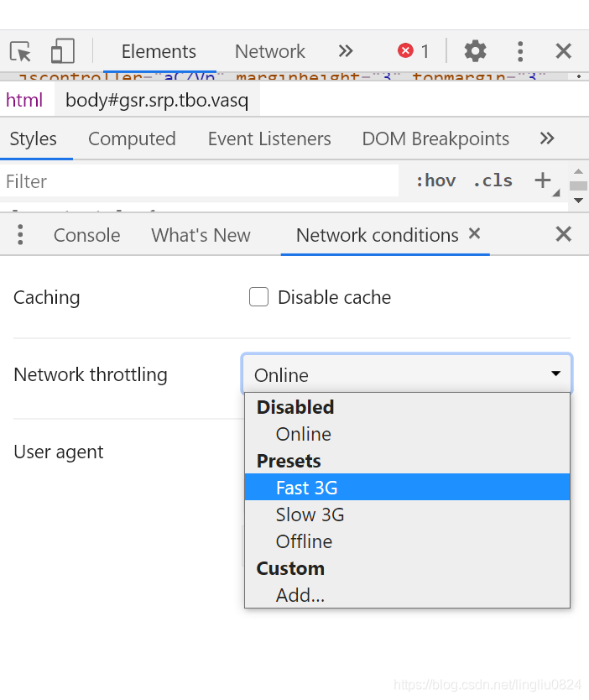The height and width of the screenshot is (700, 589).
Task: Click the styles pane scrollbar up arrow
Action: [x=578, y=171]
